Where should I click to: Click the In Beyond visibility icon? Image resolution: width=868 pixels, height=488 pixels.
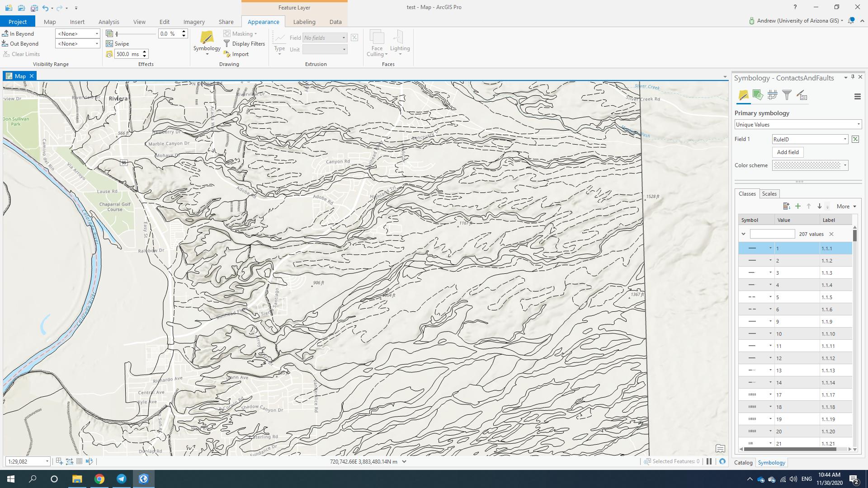click(5, 34)
